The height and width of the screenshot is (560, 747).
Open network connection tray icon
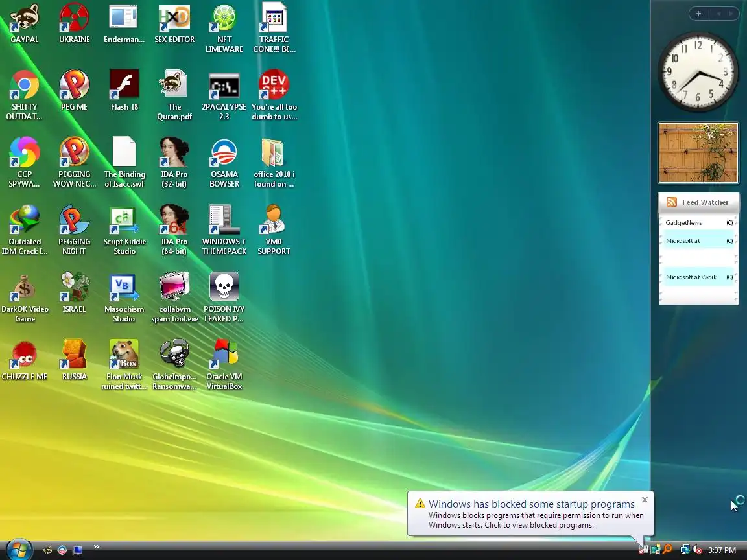685,550
